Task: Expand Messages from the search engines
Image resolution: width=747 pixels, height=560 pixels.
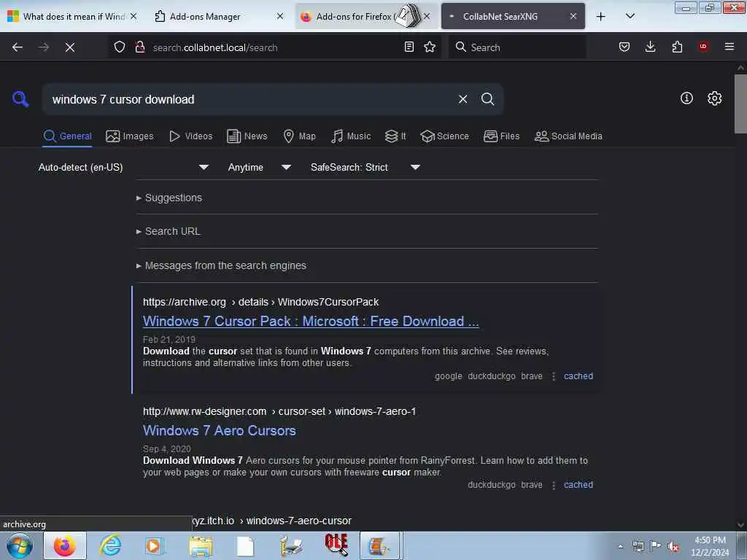Action: tap(221, 265)
